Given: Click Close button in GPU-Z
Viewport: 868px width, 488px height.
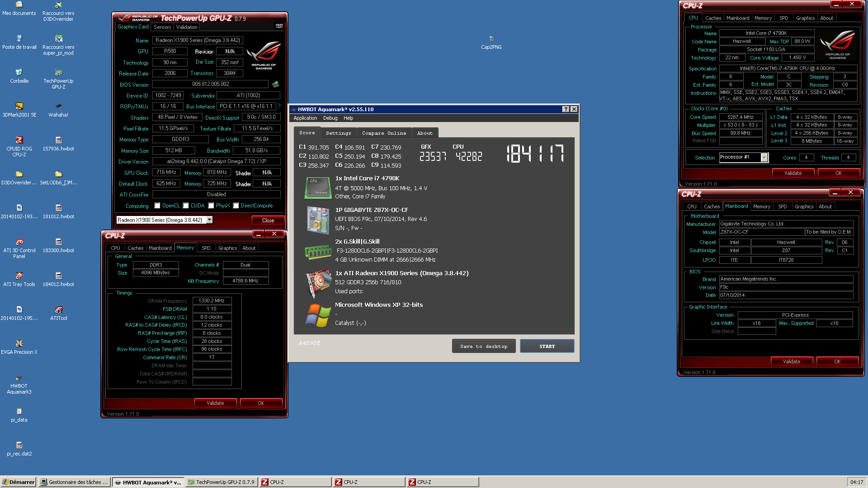Looking at the screenshot, I should click(268, 221).
